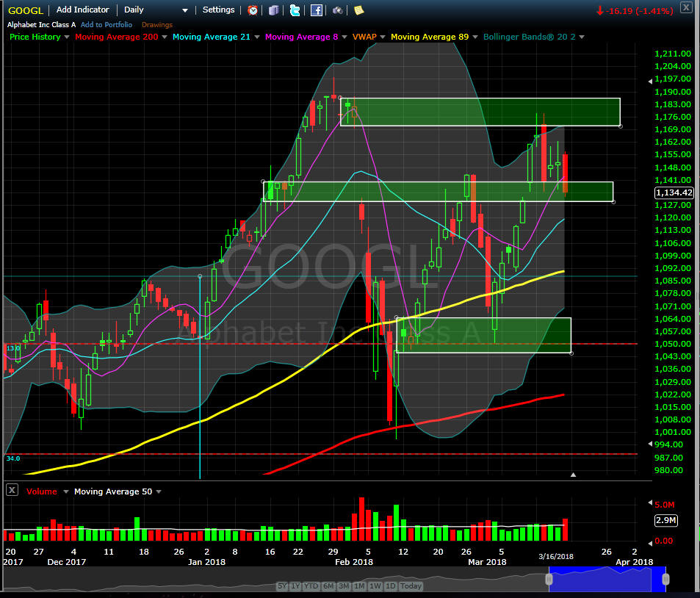Select the 1M range button
The image size is (700, 598).
(359, 586)
